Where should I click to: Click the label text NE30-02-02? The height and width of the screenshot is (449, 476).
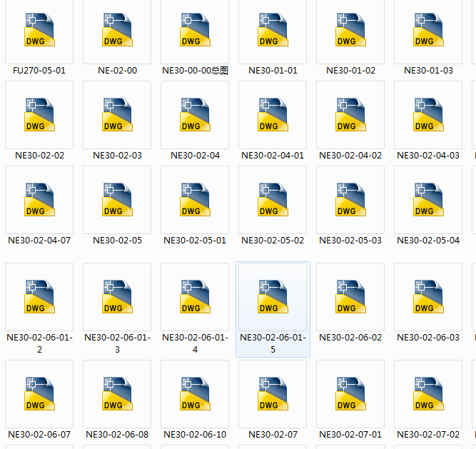coord(39,156)
